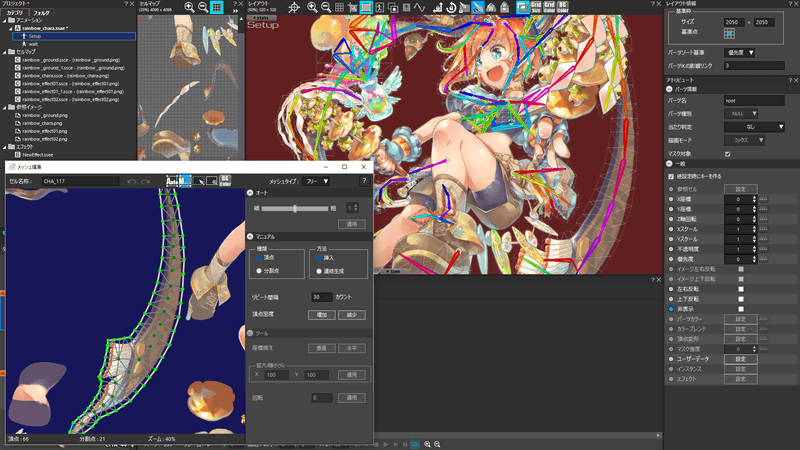Toggle the highlighted frame border icon in layout toolbar

[x=366, y=7]
